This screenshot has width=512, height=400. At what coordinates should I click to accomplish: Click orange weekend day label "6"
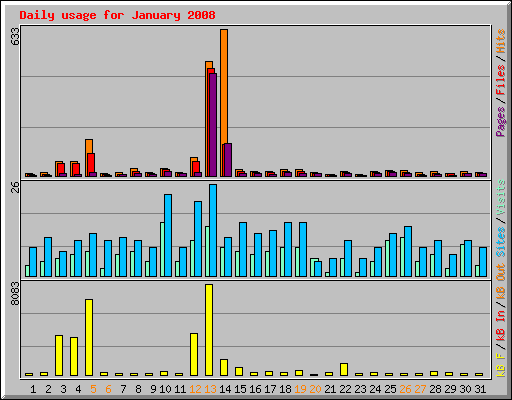(108, 389)
